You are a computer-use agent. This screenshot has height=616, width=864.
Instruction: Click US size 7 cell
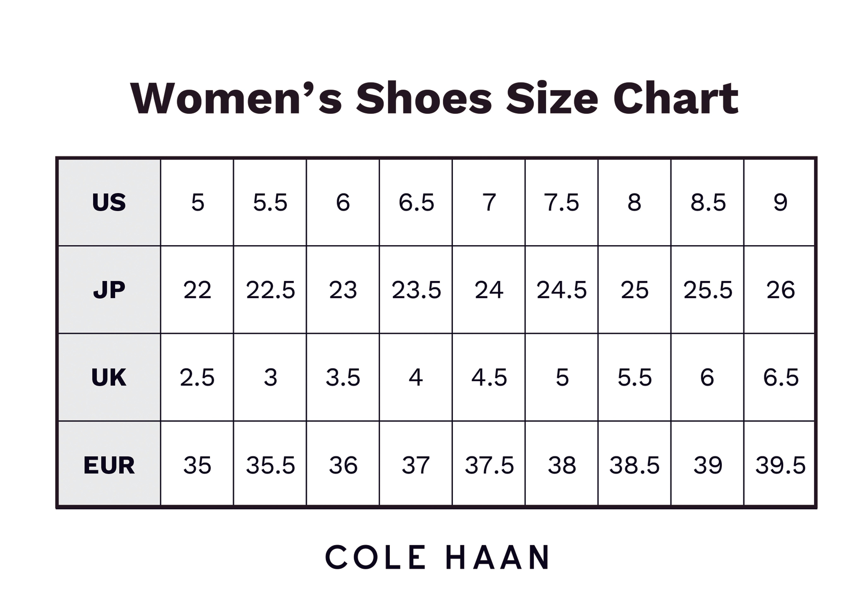pyautogui.click(x=489, y=202)
